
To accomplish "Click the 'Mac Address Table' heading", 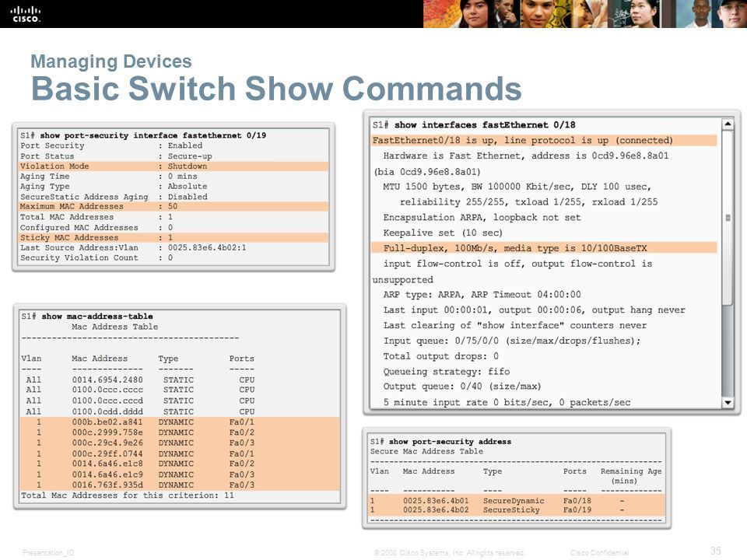I will pyautogui.click(x=115, y=327).
